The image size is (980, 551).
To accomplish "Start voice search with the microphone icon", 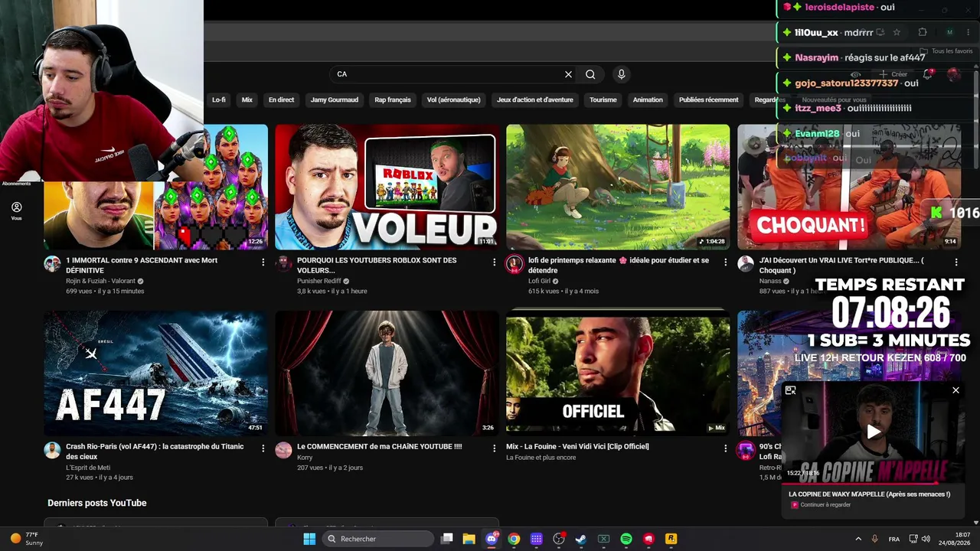I will click(x=621, y=74).
